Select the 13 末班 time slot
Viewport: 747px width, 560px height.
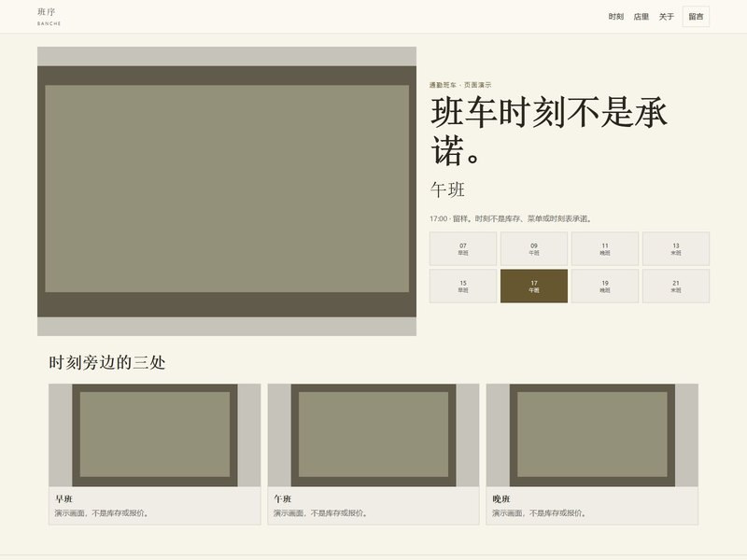coord(676,249)
